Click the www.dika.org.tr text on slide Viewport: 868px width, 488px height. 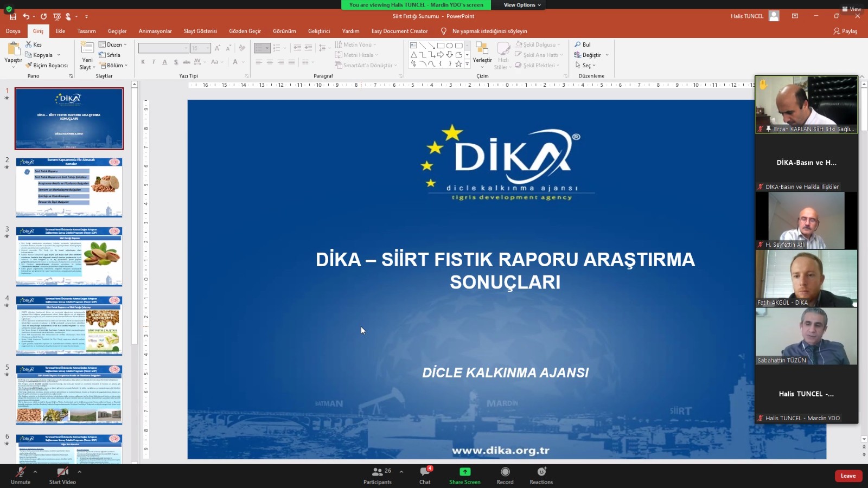501,451
